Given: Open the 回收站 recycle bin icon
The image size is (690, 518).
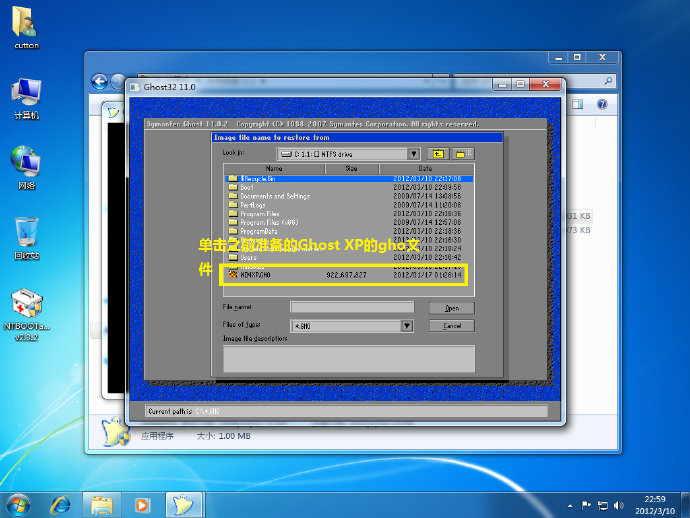Looking at the screenshot, I should tap(26, 238).
